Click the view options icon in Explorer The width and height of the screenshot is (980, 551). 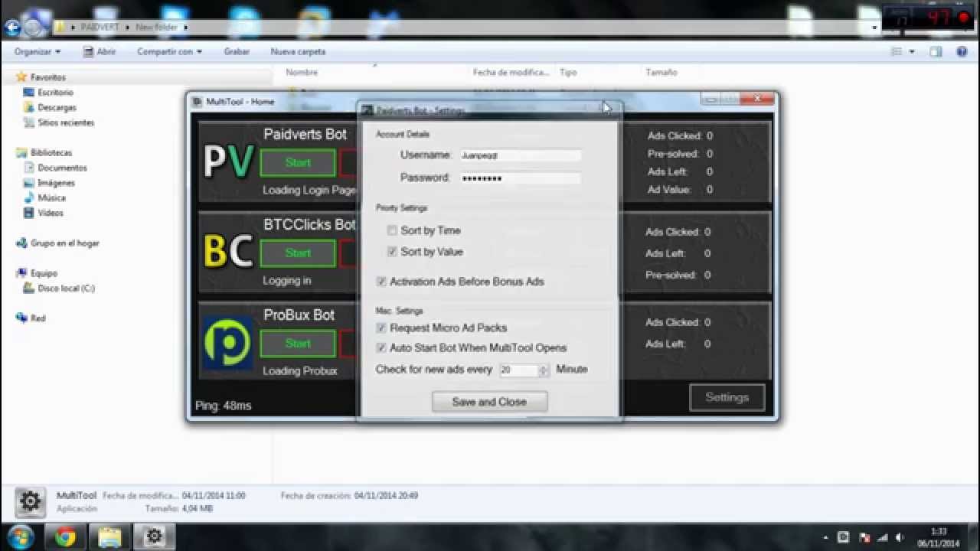[897, 52]
